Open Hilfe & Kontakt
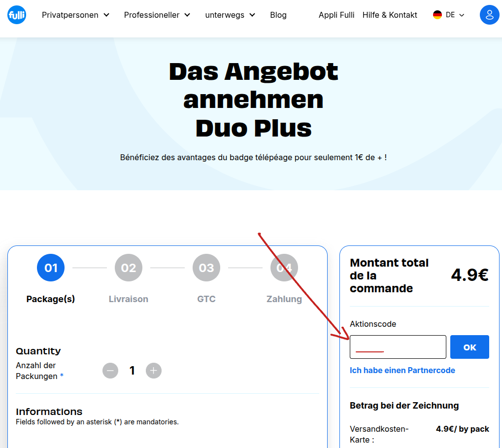The width and height of the screenshot is (502, 448). (x=390, y=15)
